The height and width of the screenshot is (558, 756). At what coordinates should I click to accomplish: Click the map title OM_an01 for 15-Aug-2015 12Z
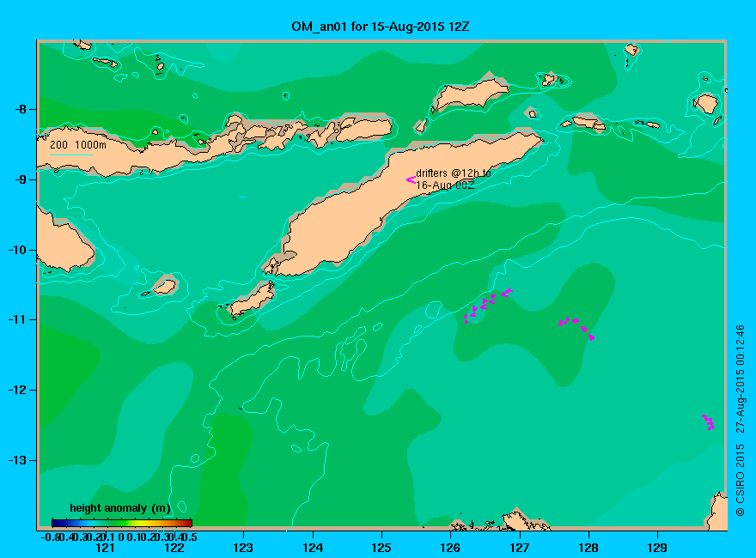click(x=380, y=26)
